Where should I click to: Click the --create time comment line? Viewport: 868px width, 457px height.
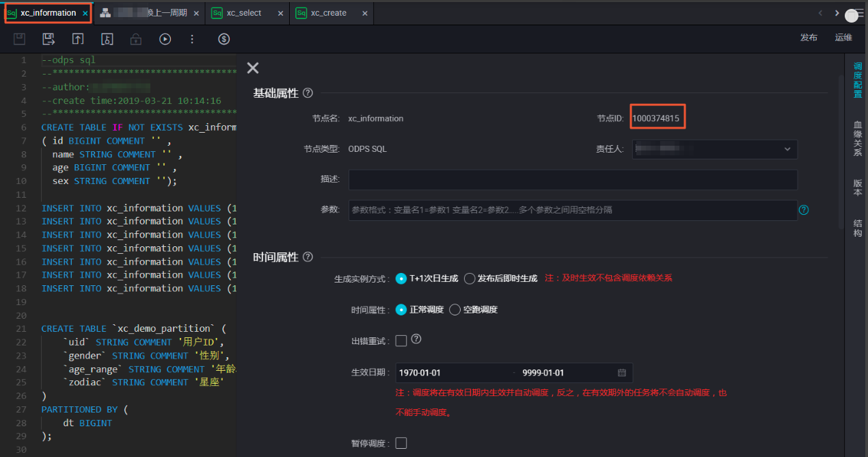tap(131, 101)
